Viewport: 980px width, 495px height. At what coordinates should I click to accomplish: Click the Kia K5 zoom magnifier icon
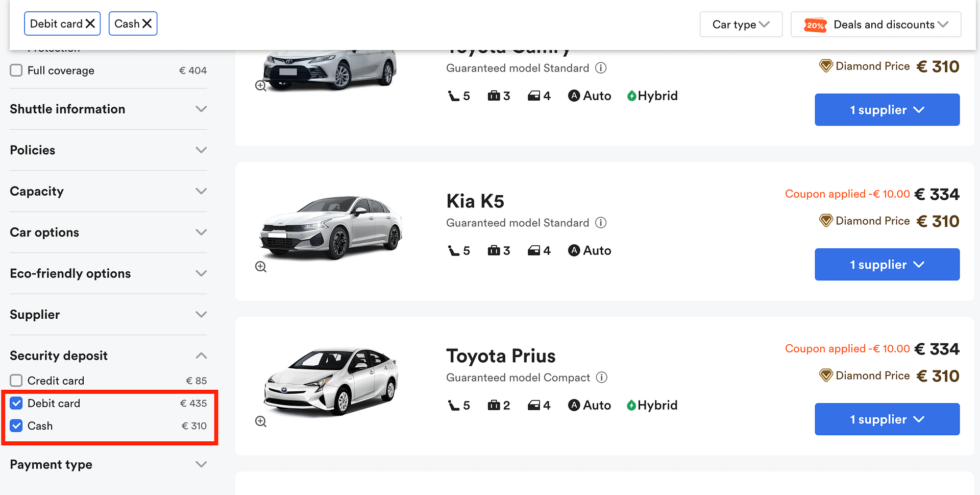261,267
